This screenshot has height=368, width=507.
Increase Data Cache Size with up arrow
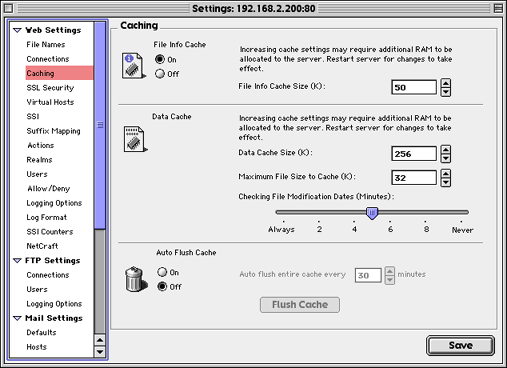pos(446,149)
